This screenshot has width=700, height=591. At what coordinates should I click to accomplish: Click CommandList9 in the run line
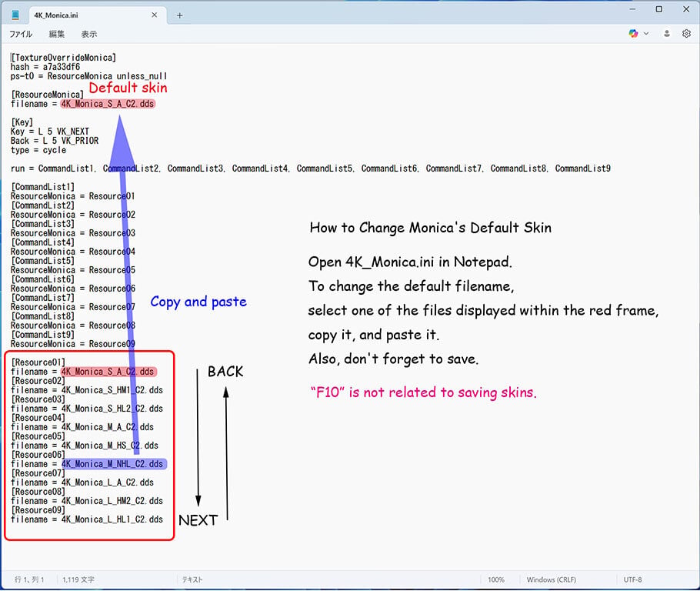(x=582, y=169)
